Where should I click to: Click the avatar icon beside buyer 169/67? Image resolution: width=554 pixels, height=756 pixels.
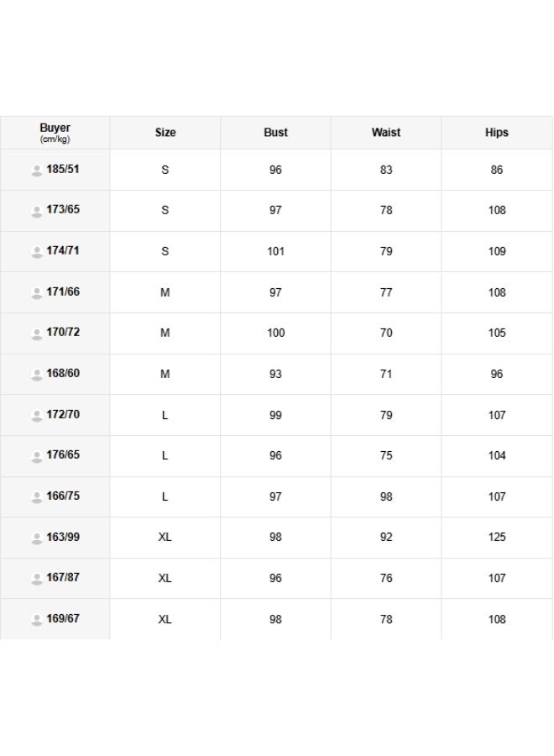pos(37,620)
